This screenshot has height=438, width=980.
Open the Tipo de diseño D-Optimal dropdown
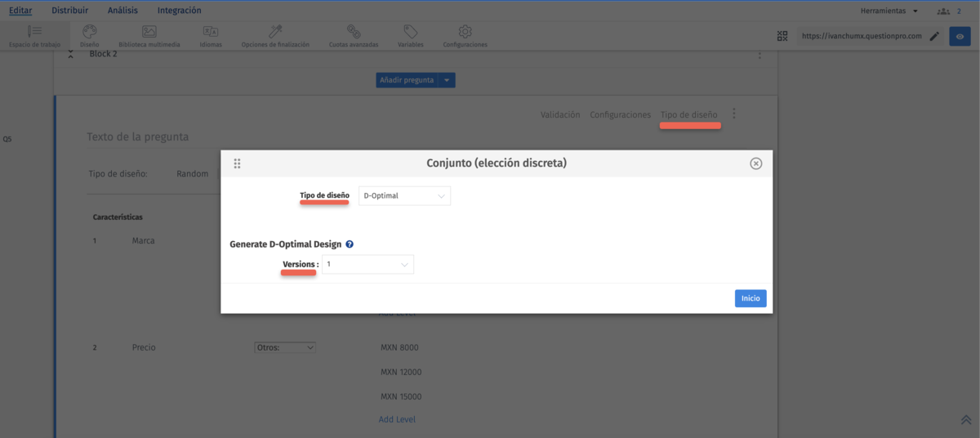(404, 196)
